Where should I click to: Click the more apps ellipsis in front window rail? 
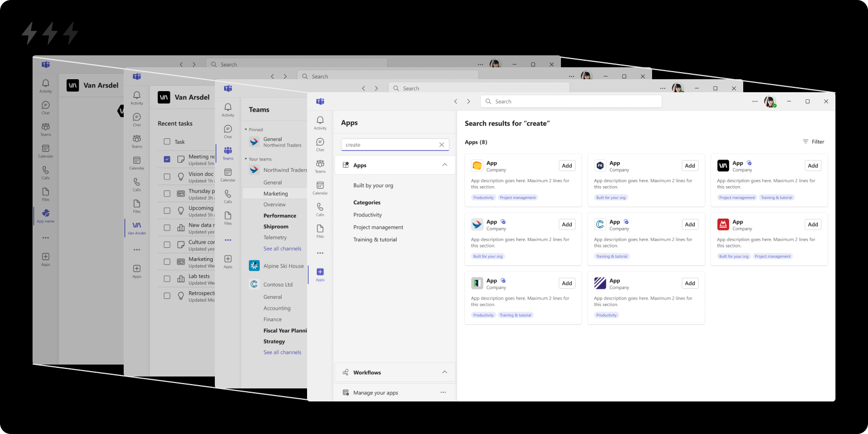pos(320,253)
